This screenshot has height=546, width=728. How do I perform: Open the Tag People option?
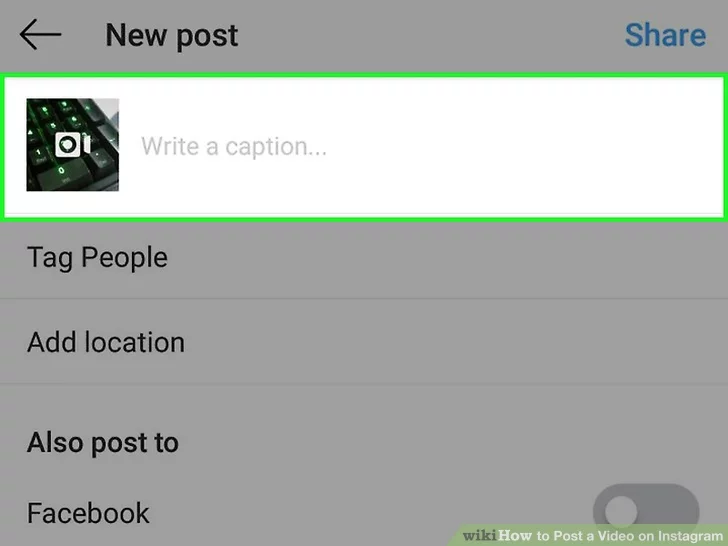[364, 257]
